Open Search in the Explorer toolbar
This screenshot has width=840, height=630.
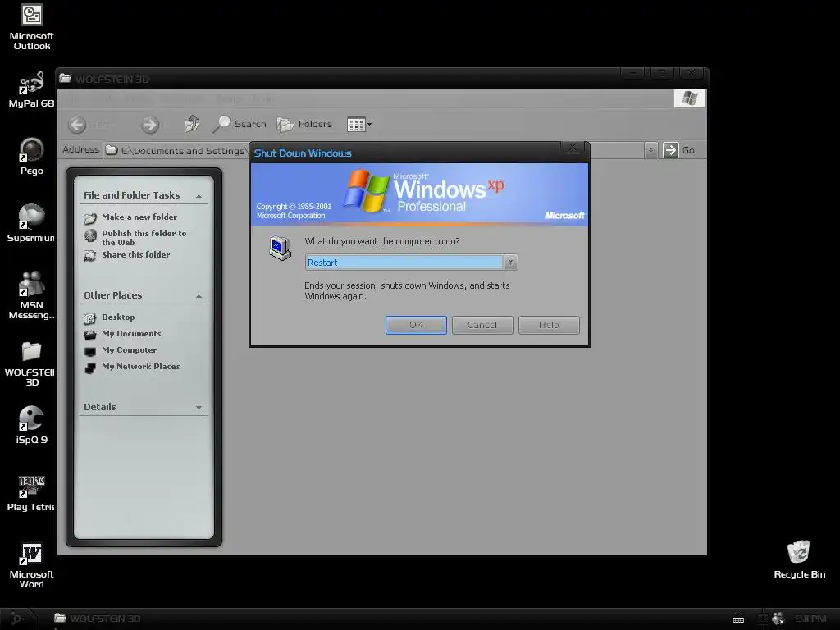[240, 125]
